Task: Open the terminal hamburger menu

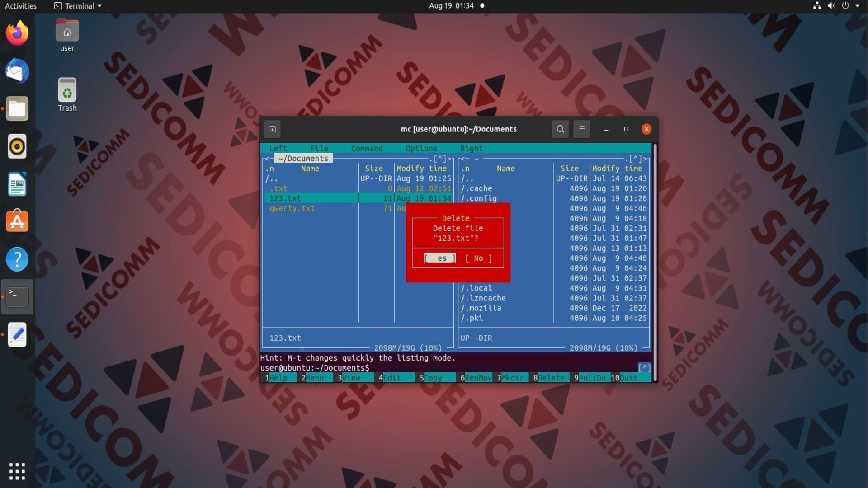Action: (x=582, y=129)
